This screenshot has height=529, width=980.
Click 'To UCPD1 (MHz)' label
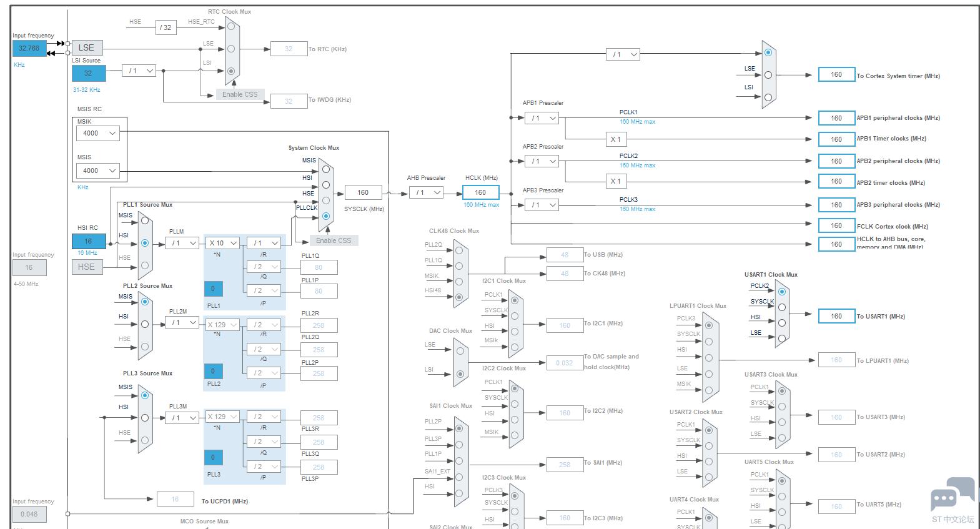click(x=225, y=501)
